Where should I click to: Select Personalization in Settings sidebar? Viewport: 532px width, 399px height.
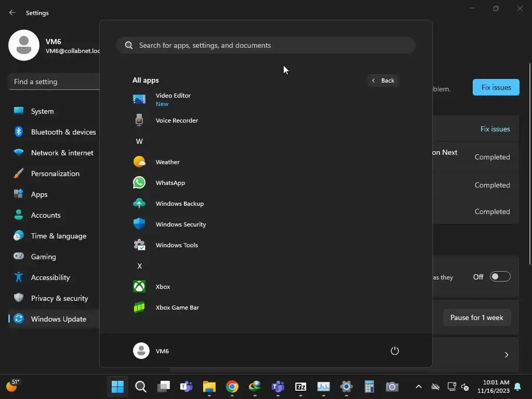point(54,174)
